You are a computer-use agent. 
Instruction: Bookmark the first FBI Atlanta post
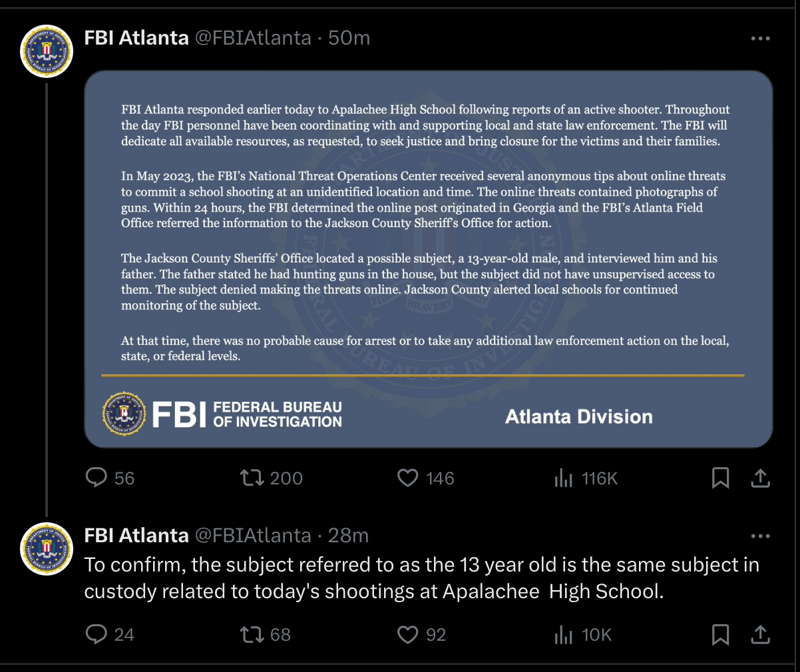click(720, 478)
